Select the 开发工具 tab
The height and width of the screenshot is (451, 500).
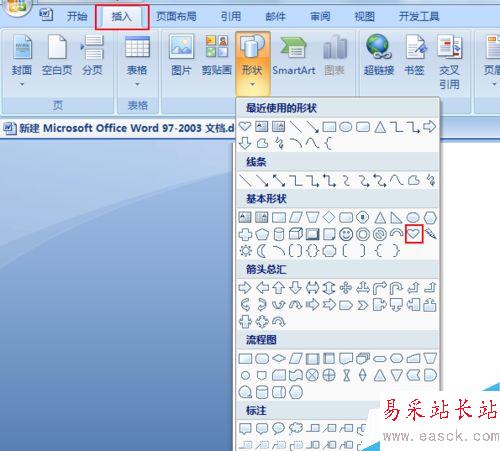[x=419, y=16]
